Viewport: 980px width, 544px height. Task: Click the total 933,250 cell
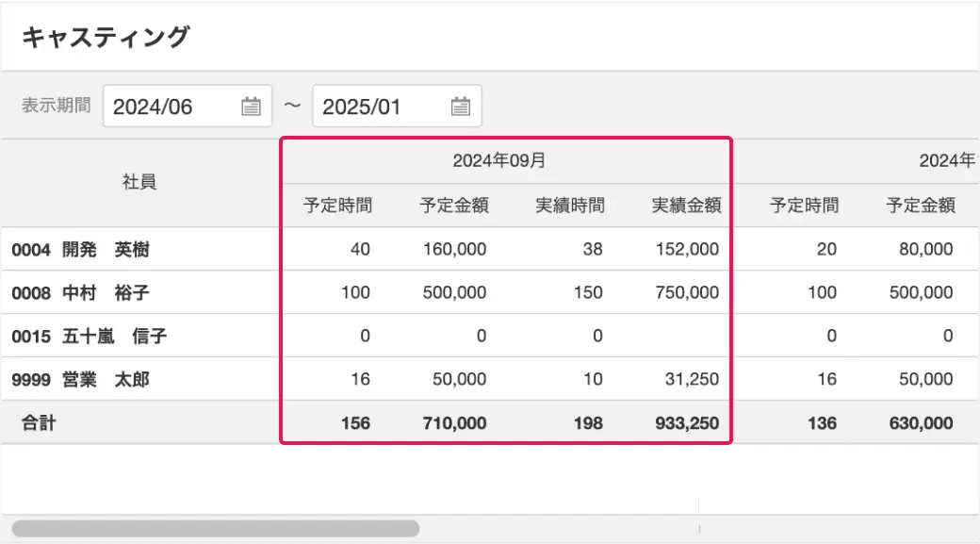(688, 423)
